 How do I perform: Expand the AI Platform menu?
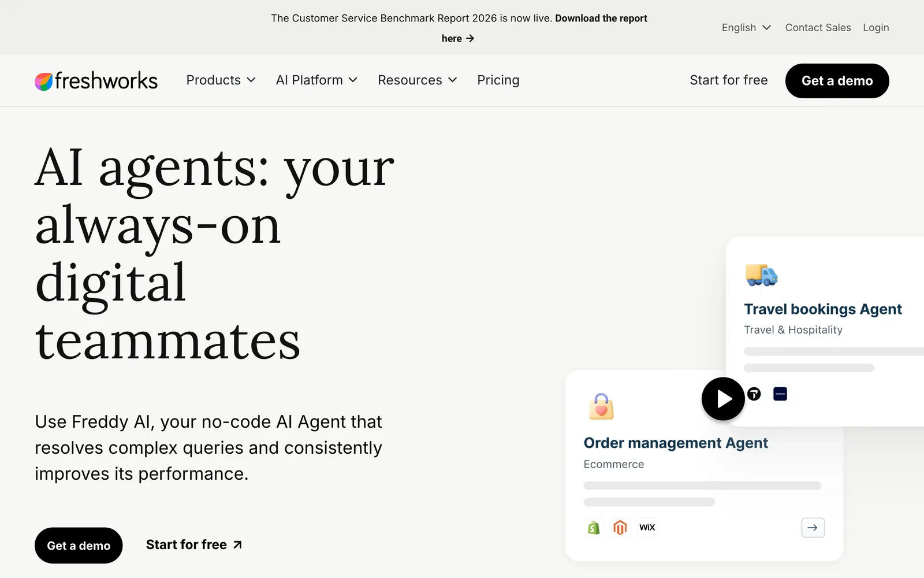click(x=316, y=80)
